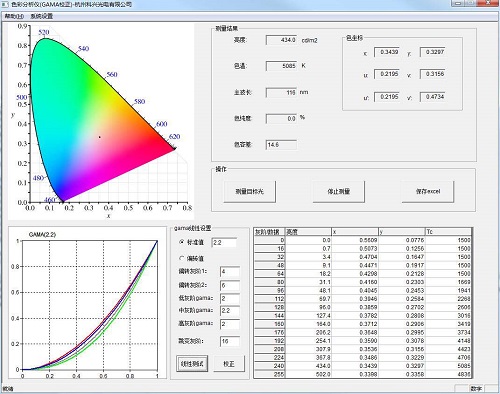Select table row for gray level 112
The width and height of the screenshot is (500, 394).
[x=363, y=299]
